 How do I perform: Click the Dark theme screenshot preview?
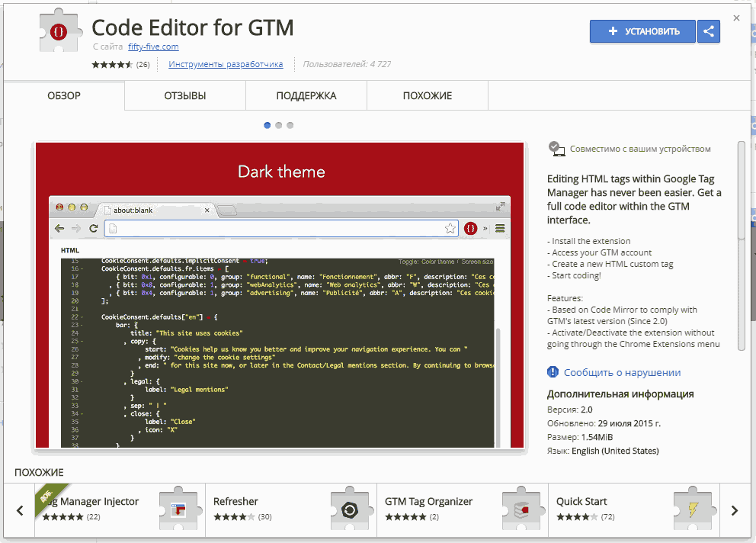(280, 295)
